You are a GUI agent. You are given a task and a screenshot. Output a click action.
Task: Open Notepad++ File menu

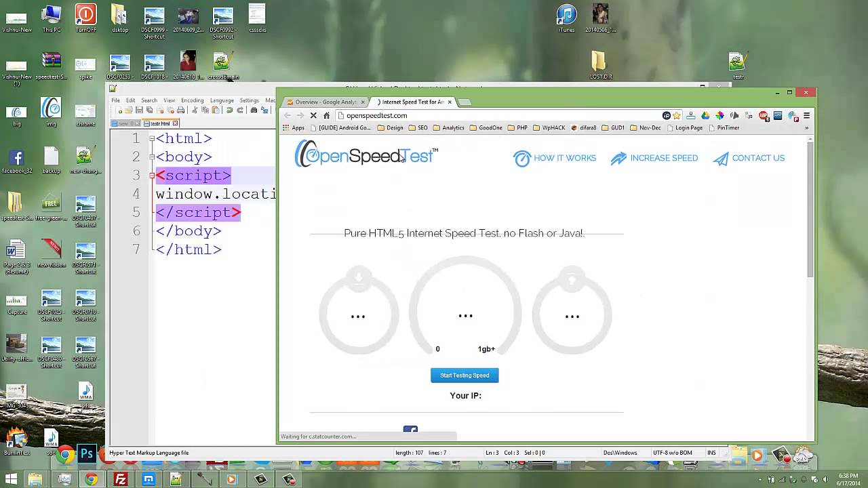pyautogui.click(x=116, y=100)
